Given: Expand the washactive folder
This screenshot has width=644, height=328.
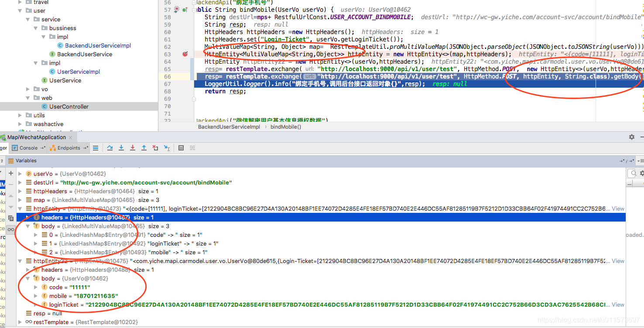Looking at the screenshot, I should (21, 124).
